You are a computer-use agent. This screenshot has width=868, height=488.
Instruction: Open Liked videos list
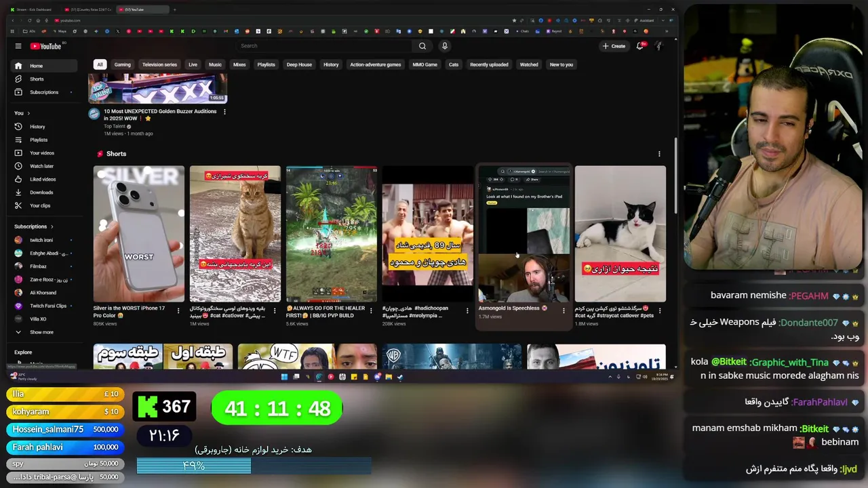pos(44,180)
